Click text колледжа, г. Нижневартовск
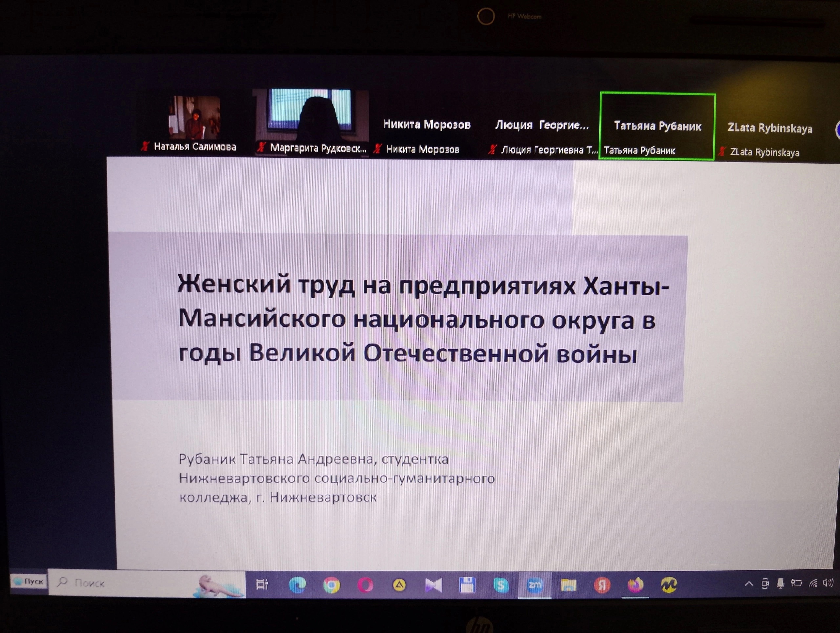 pyautogui.click(x=278, y=497)
